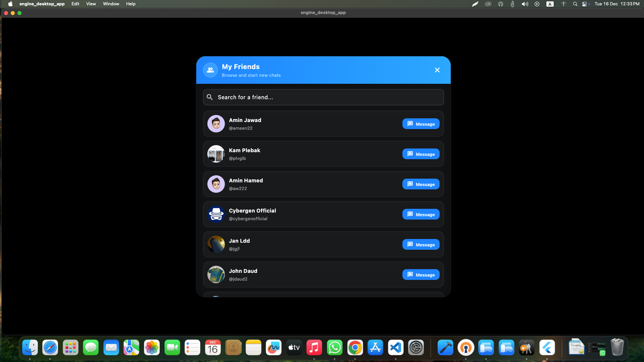Screen dimensions: 644x362
Task: Open the Trash from the Dock
Action: [x=617, y=348]
